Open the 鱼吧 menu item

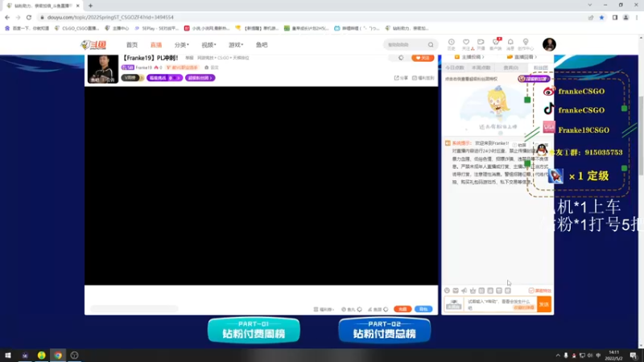(262, 45)
